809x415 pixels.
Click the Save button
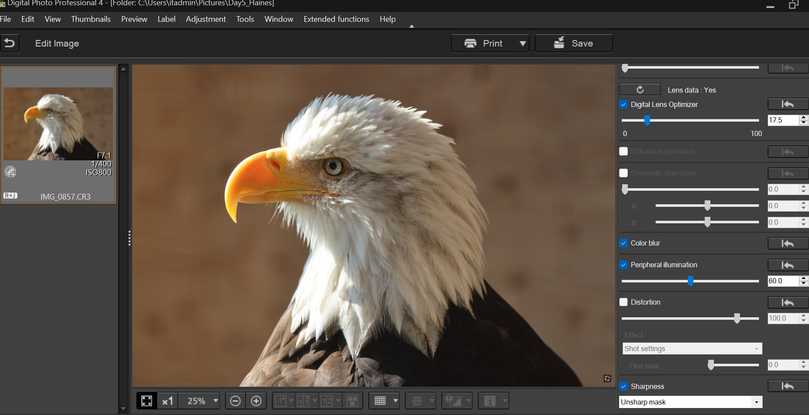click(573, 43)
